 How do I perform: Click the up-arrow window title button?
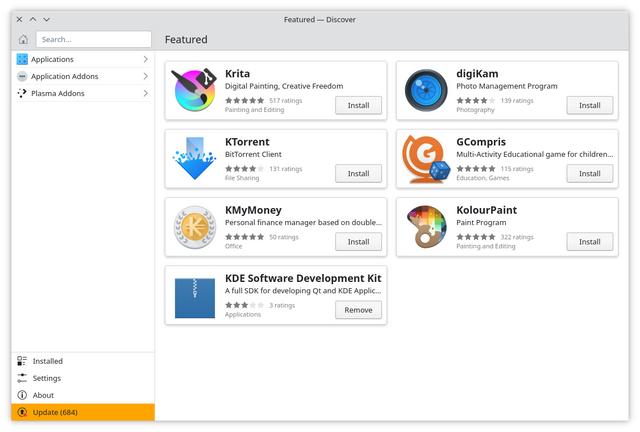33,19
